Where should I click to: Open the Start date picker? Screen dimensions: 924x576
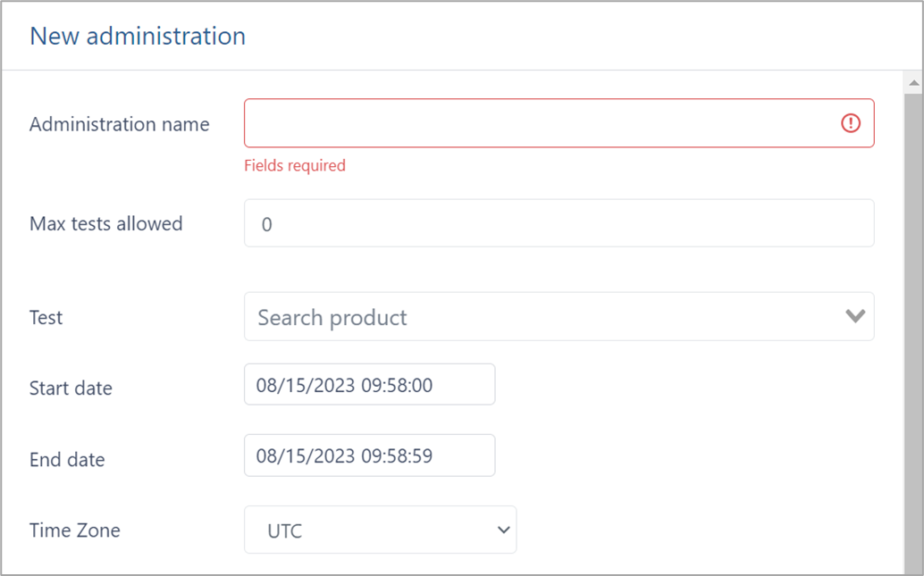tap(369, 384)
